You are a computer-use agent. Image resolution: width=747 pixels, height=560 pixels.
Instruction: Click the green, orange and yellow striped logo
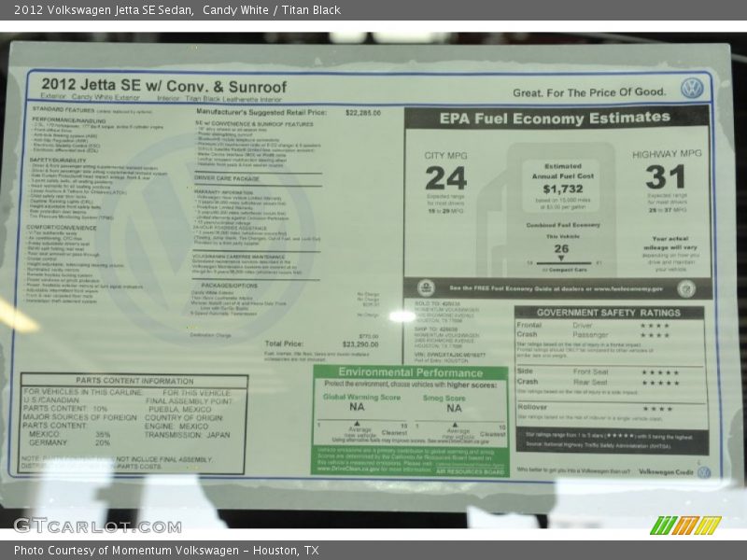click(685, 525)
